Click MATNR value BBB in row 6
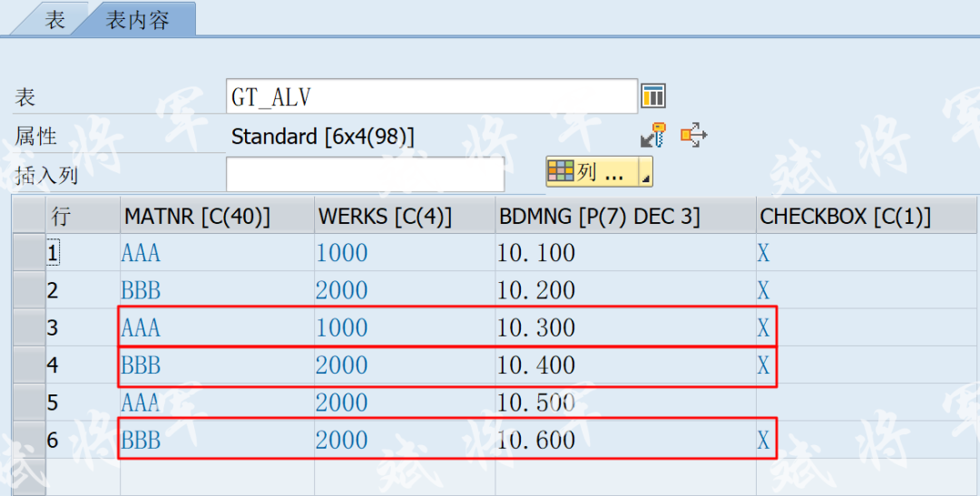Screen dimensions: 980x496 142,441
